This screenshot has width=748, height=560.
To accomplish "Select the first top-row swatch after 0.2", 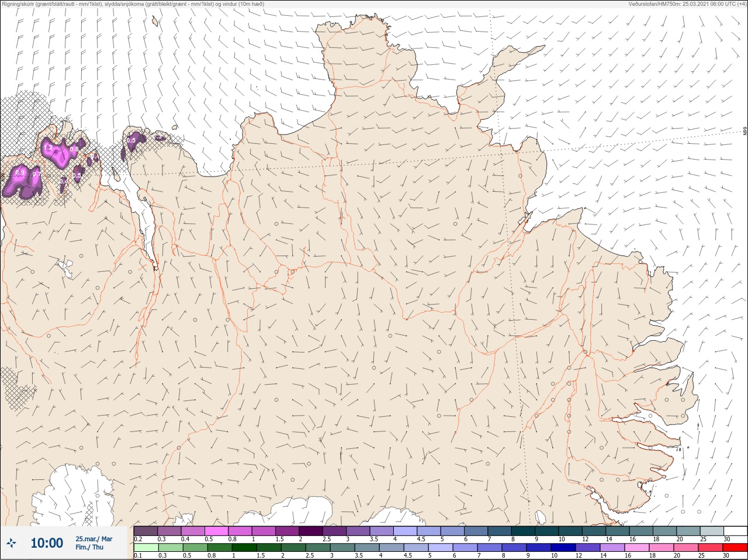I will [x=146, y=531].
